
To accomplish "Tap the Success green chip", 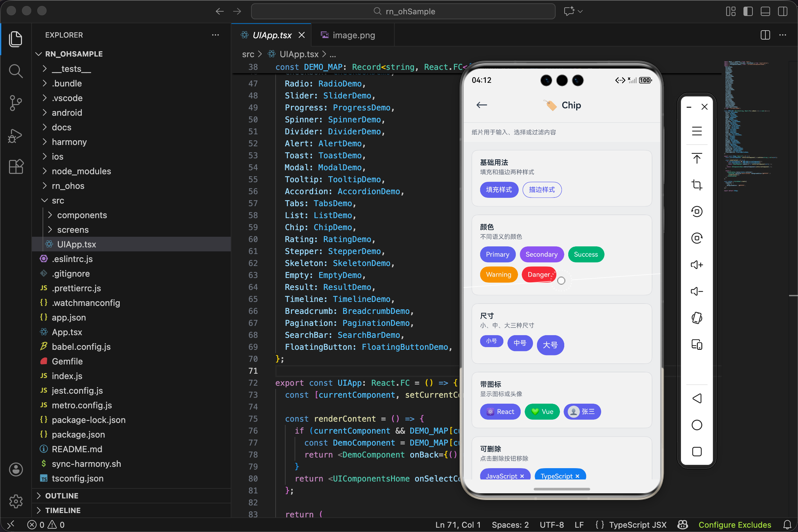I will 586,254.
